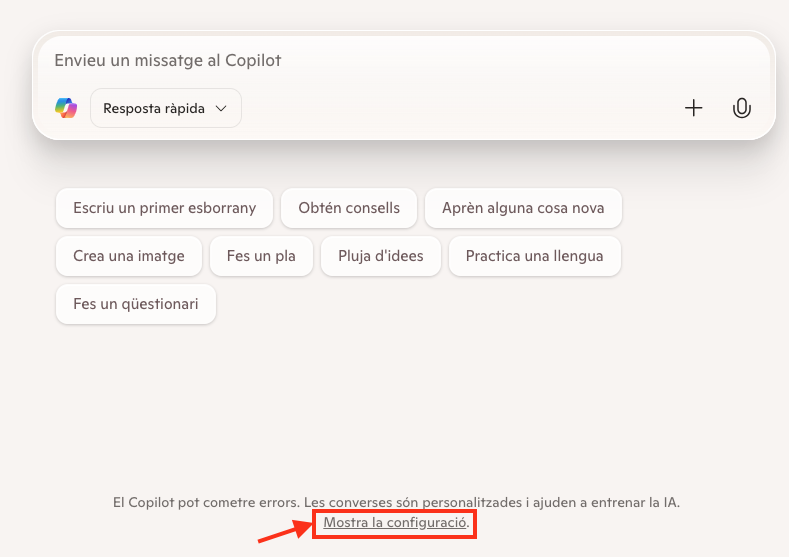The image size is (789, 557).
Task: Click the placeholder text in the message box
Action: (x=168, y=60)
